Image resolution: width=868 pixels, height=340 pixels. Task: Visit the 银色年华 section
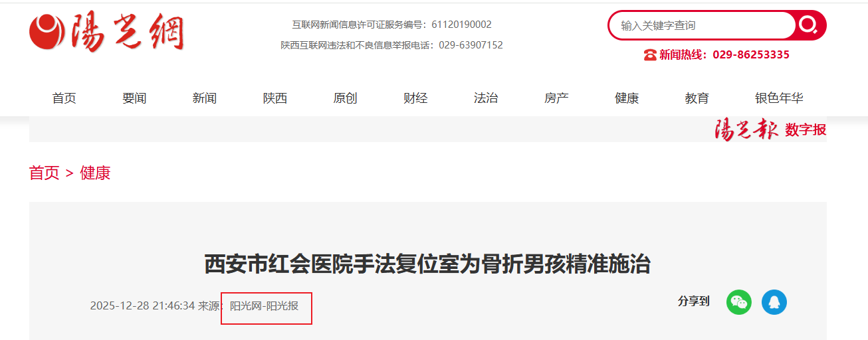pos(779,98)
